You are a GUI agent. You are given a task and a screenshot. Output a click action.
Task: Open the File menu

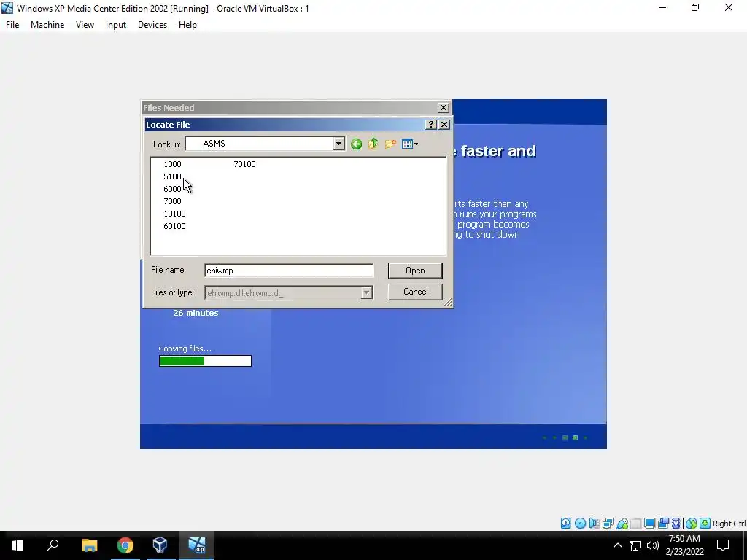[12, 25]
